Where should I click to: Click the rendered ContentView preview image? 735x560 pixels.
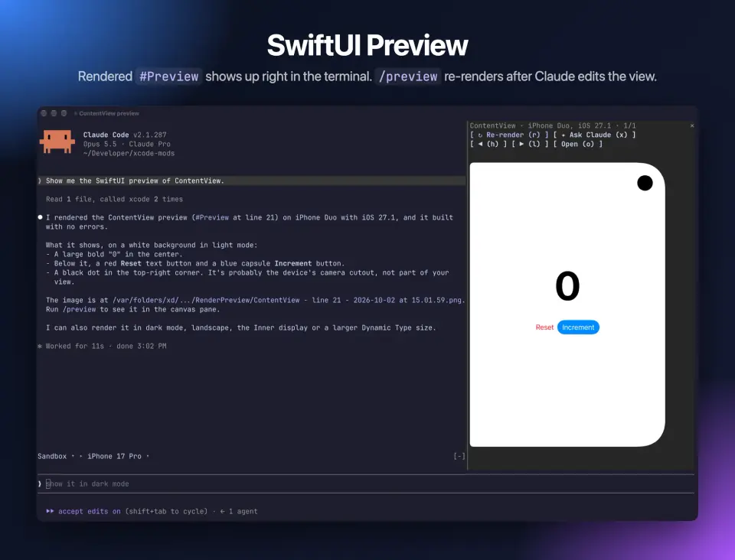point(567,304)
